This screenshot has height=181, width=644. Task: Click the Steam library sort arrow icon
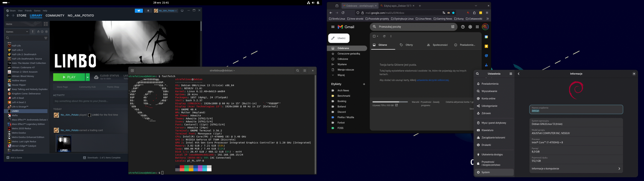pyautogui.click(x=33, y=32)
